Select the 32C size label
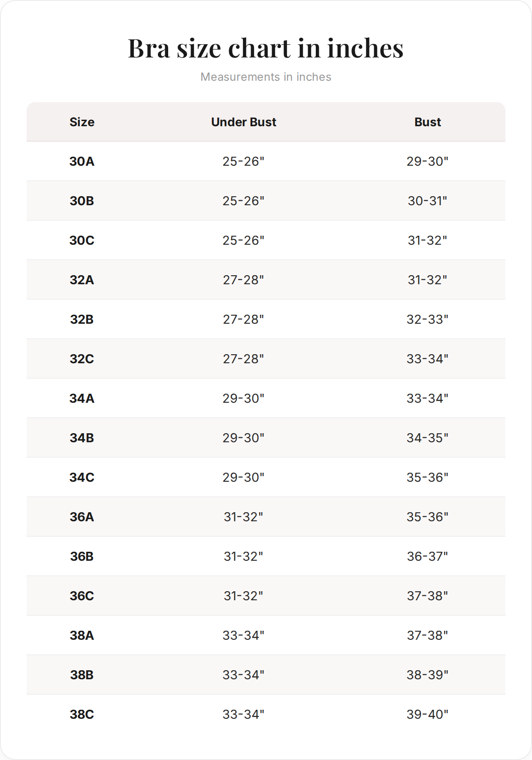 tap(82, 359)
